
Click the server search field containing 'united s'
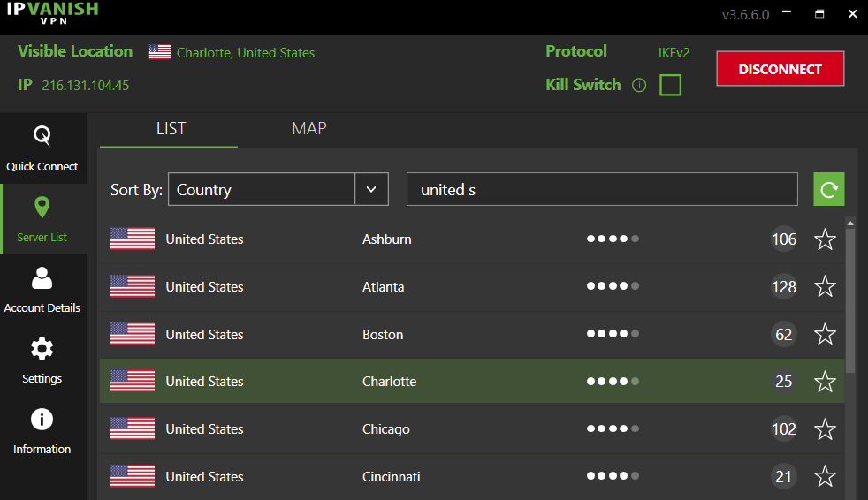pyautogui.click(x=602, y=189)
